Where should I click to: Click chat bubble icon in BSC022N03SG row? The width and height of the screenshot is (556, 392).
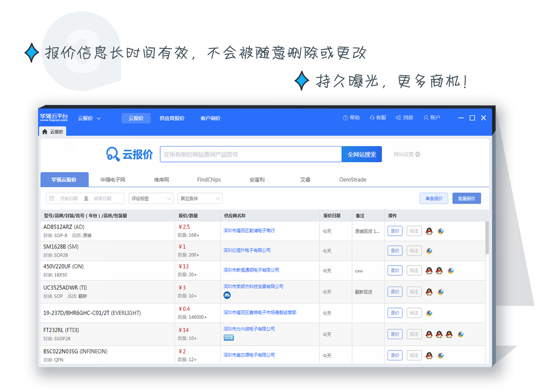tap(441, 356)
